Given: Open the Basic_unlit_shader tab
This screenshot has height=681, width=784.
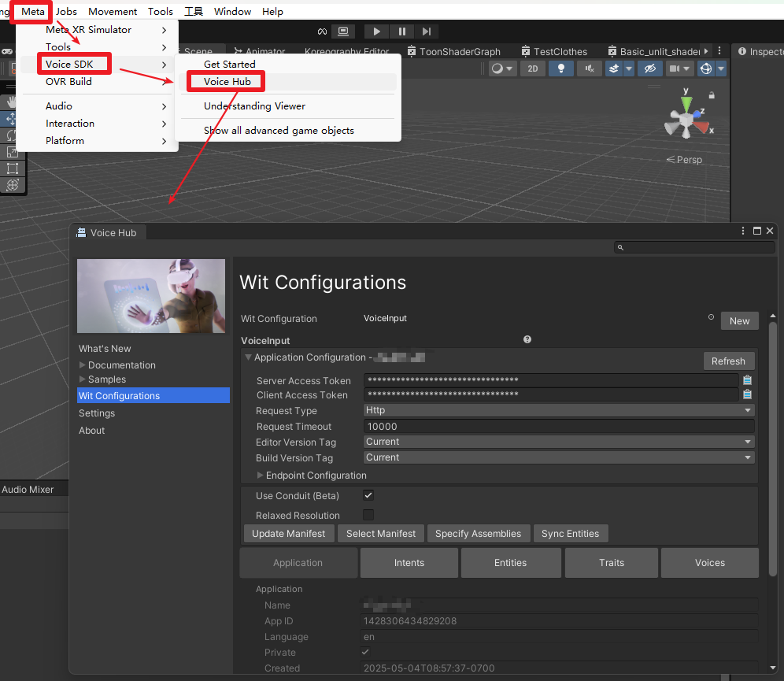Looking at the screenshot, I should click(654, 51).
